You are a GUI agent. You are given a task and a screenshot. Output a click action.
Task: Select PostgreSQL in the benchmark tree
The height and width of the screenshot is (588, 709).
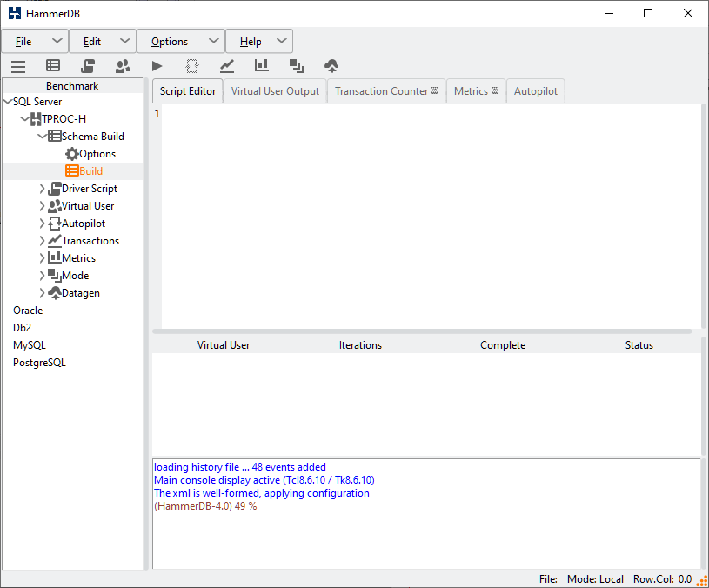39,363
